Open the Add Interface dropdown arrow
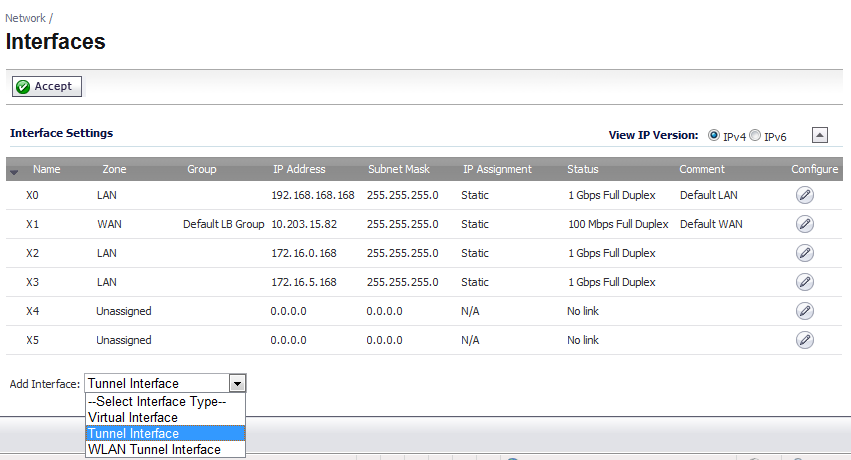 (237, 384)
